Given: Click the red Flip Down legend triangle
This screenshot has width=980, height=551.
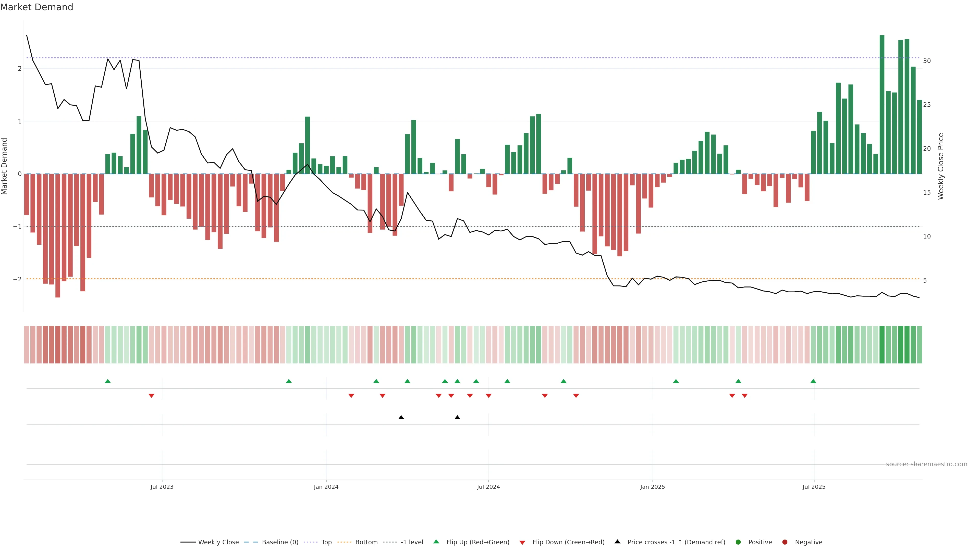Looking at the screenshot, I should [x=522, y=542].
